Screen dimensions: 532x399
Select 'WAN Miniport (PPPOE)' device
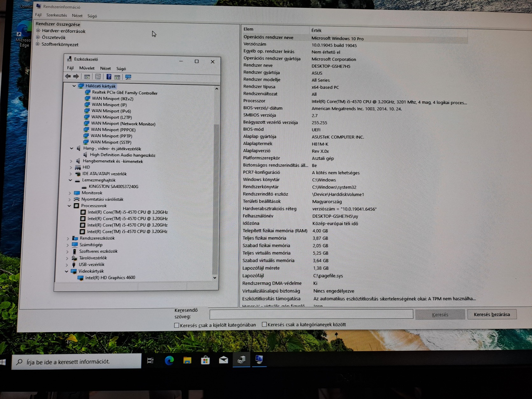pyautogui.click(x=113, y=130)
